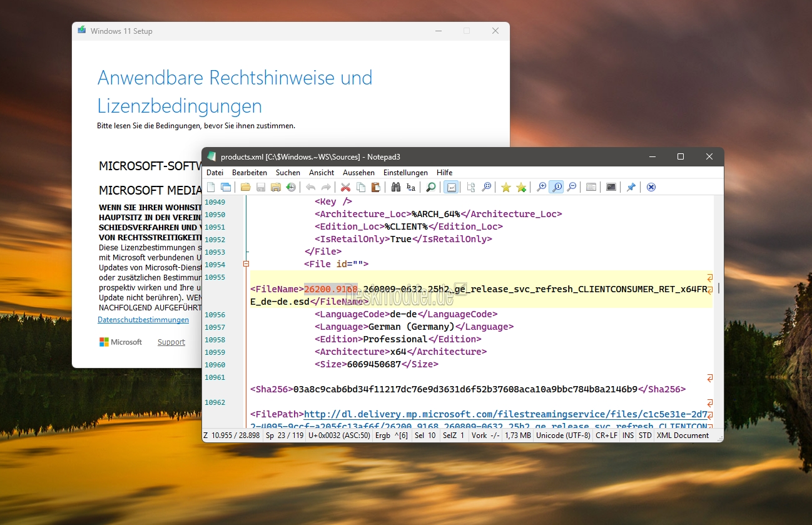Open the Aussehen menu
812x525 pixels.
pos(359,173)
